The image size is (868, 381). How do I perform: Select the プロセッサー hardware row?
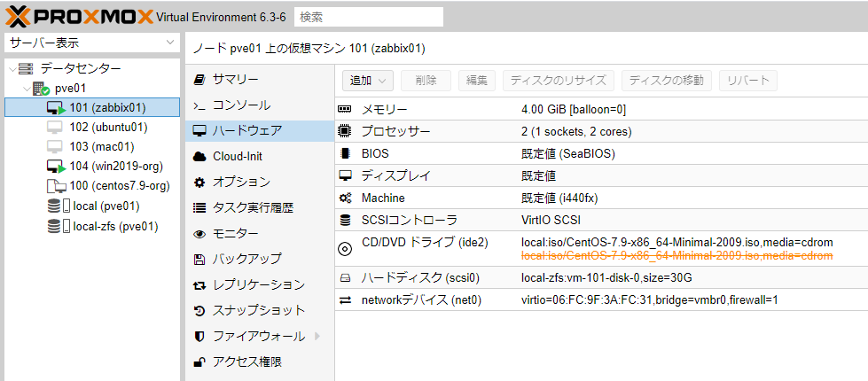point(601,132)
